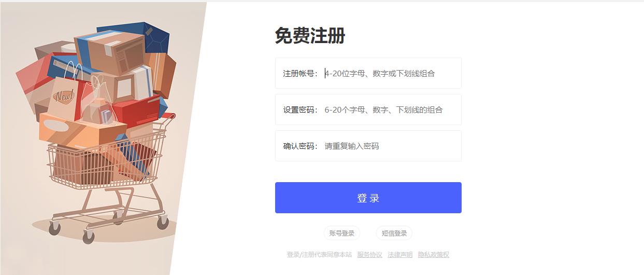Open the 服务协议 service agreement link
This screenshot has height=275, width=644.
point(369,255)
